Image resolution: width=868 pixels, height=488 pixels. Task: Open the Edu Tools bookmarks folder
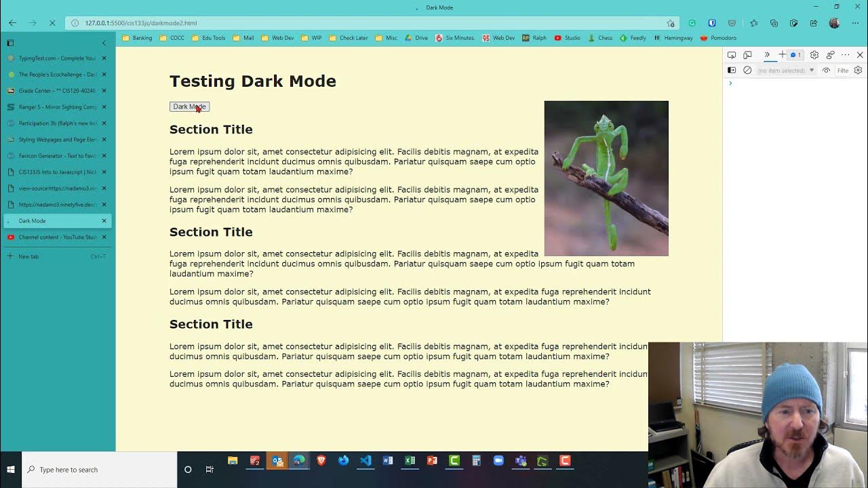coord(209,38)
